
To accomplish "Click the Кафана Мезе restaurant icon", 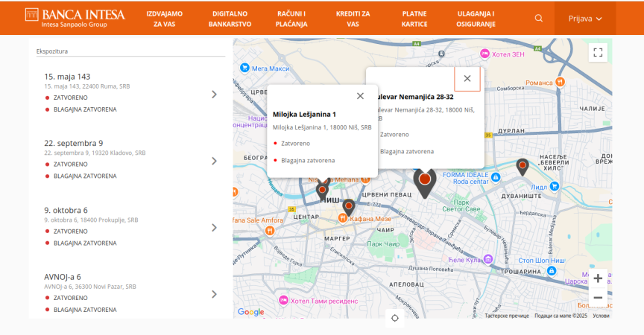I will tap(343, 219).
